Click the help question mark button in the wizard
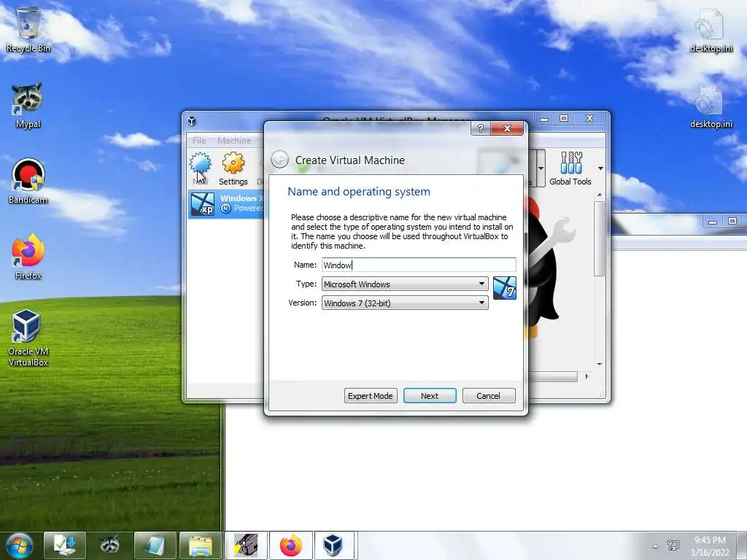 pos(480,128)
